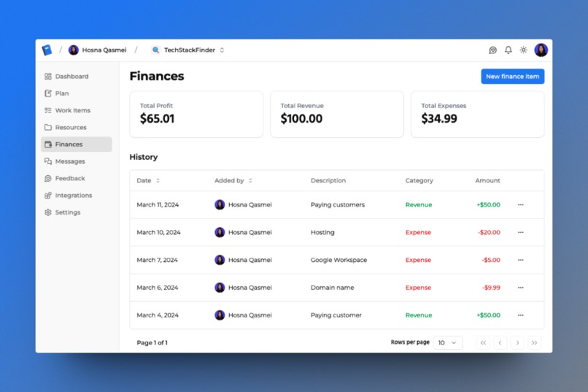588x392 pixels.
Task: Open the chat feedback icon in header
Action: coord(492,50)
